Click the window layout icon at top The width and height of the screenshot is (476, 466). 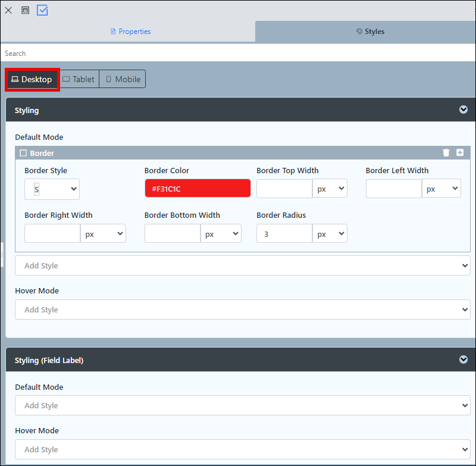[x=25, y=10]
